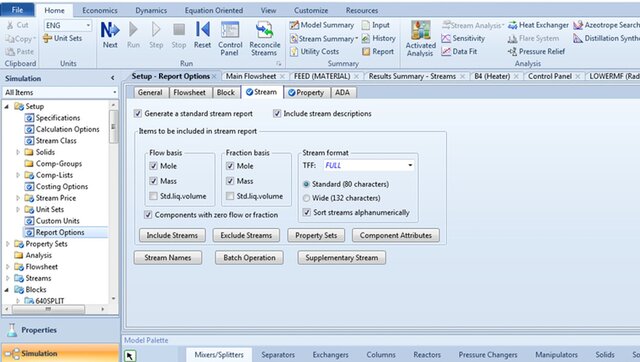Expand the Solids tree folder
Image resolution: width=640 pixels, height=362 pixels.
click(18, 152)
